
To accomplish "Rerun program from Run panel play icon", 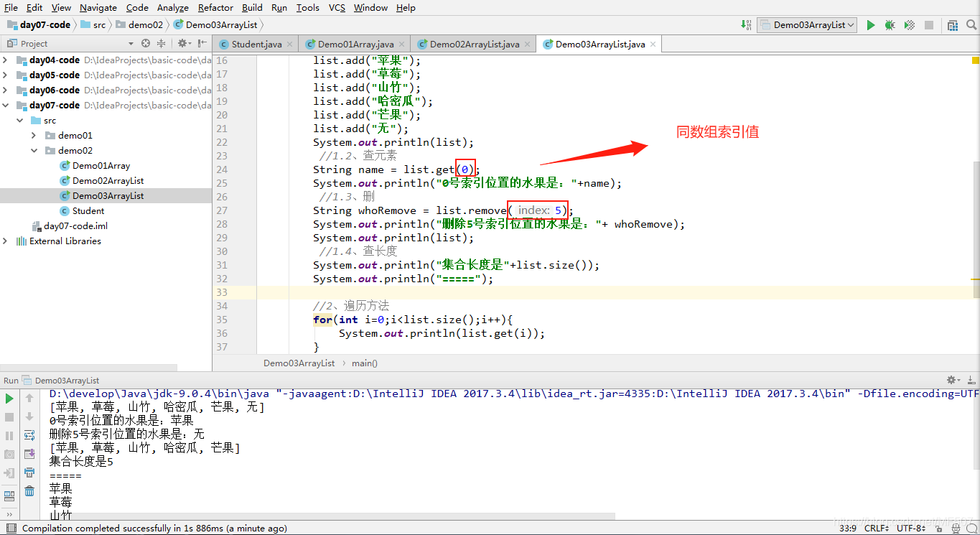I will click(x=9, y=399).
